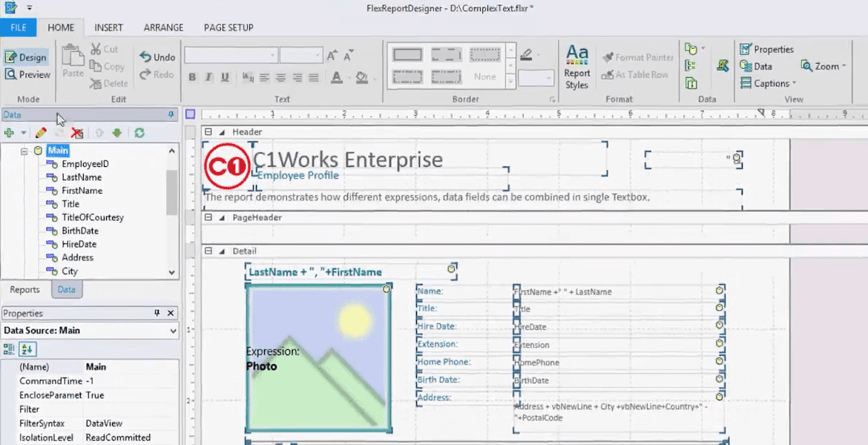The height and width of the screenshot is (445, 868).
Task: Collapse the Detail section expander
Action: 208,251
